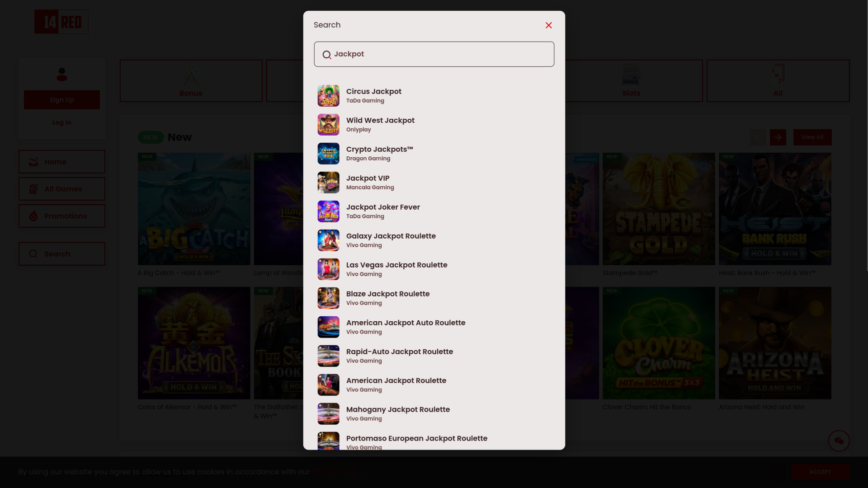Open the Stampede Gold game thumbnail
The image size is (868, 488).
point(658,209)
